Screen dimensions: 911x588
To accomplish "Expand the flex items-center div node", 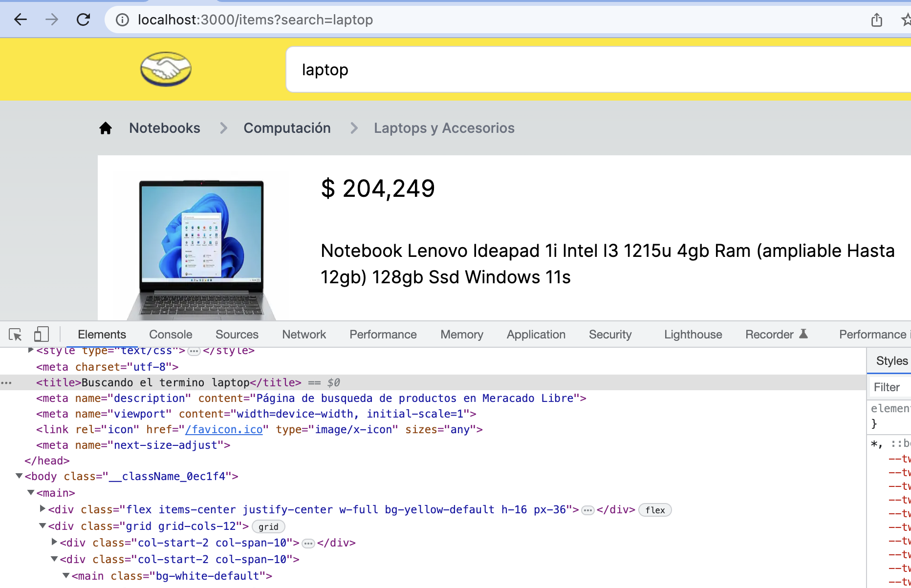I will coord(43,509).
